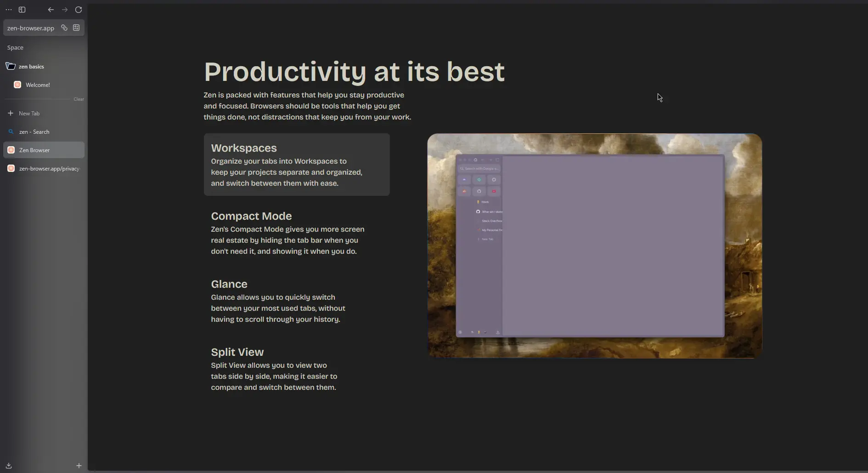Image resolution: width=868 pixels, height=473 pixels.
Task: Open downloads icon at sidebar bottom
Action: [x=9, y=466]
